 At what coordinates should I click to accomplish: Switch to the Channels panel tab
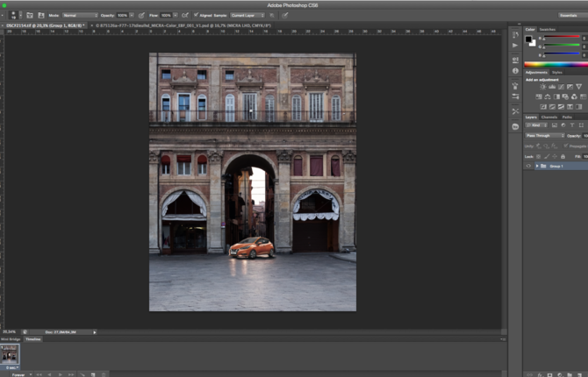[x=549, y=117]
